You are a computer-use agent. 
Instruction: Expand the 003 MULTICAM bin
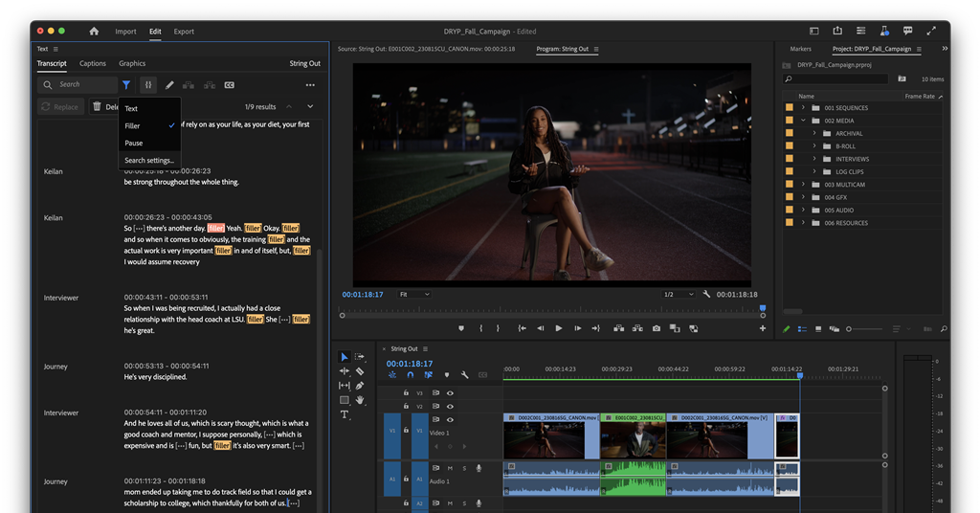click(803, 185)
